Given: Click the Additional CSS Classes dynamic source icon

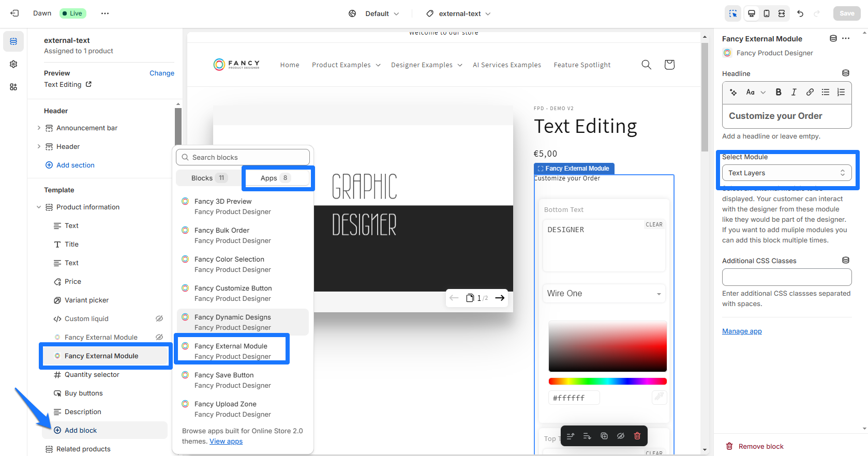Looking at the screenshot, I should pos(846,260).
